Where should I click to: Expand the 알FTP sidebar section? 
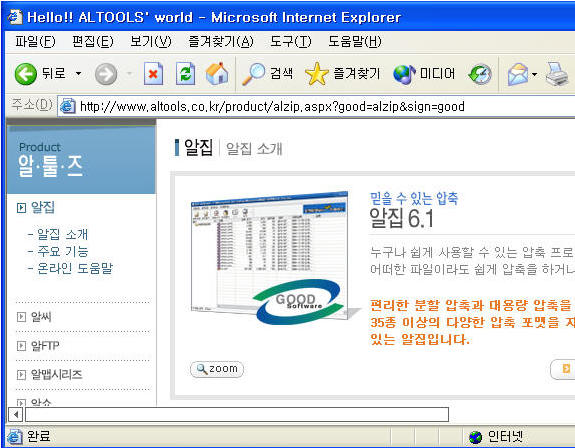point(21,346)
